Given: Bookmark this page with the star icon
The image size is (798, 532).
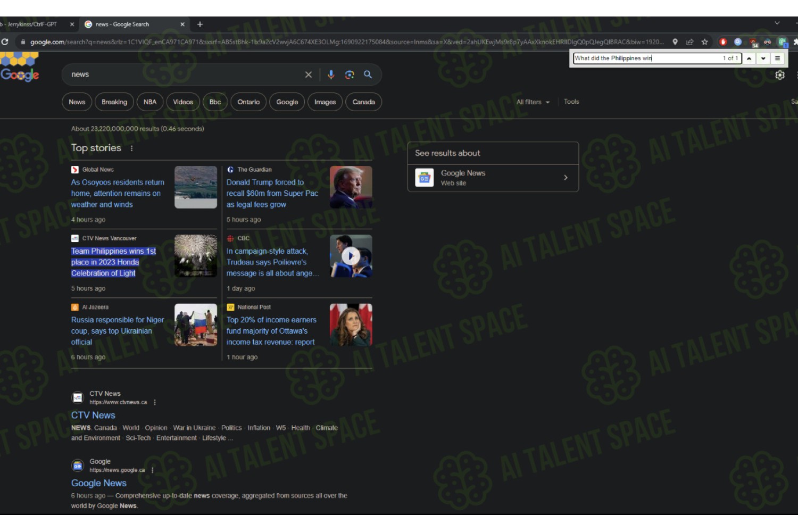Looking at the screenshot, I should 705,42.
